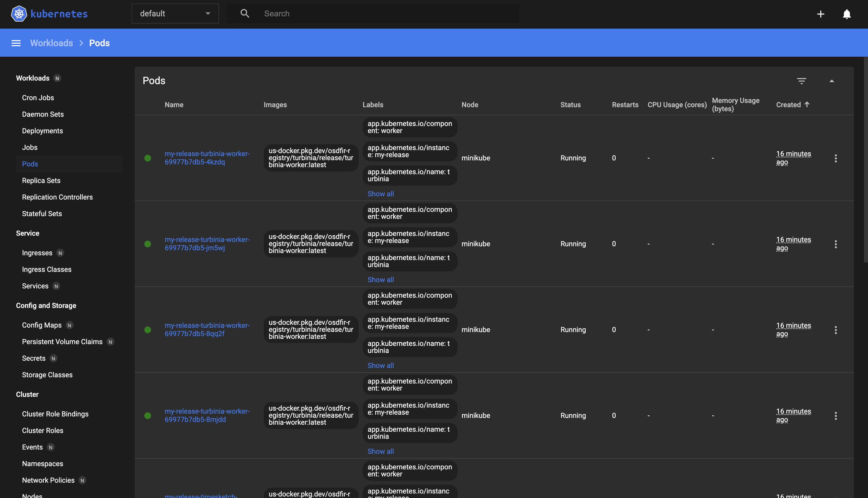Click the Kubernetes logo icon
This screenshot has width=868, height=498.
point(19,14)
